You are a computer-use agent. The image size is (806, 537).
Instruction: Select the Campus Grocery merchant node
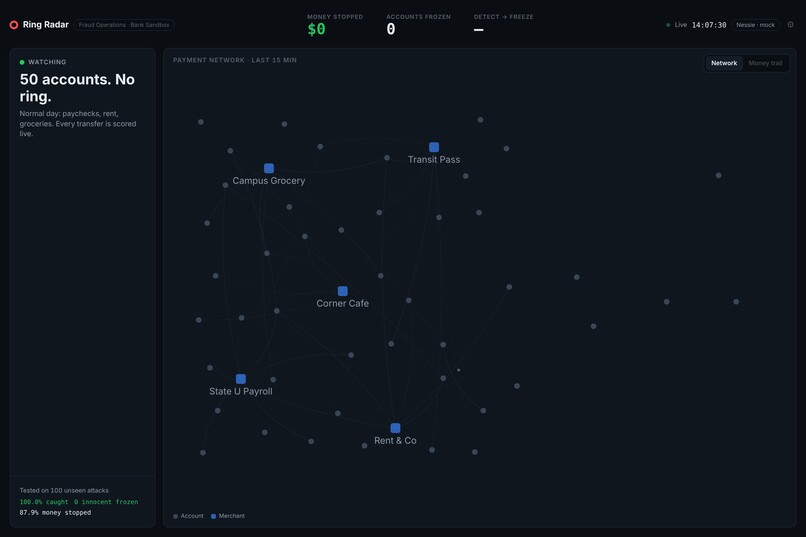(x=269, y=168)
